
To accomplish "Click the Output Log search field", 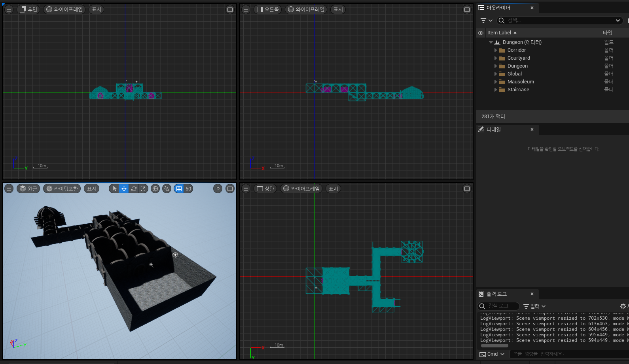I will pos(498,306).
